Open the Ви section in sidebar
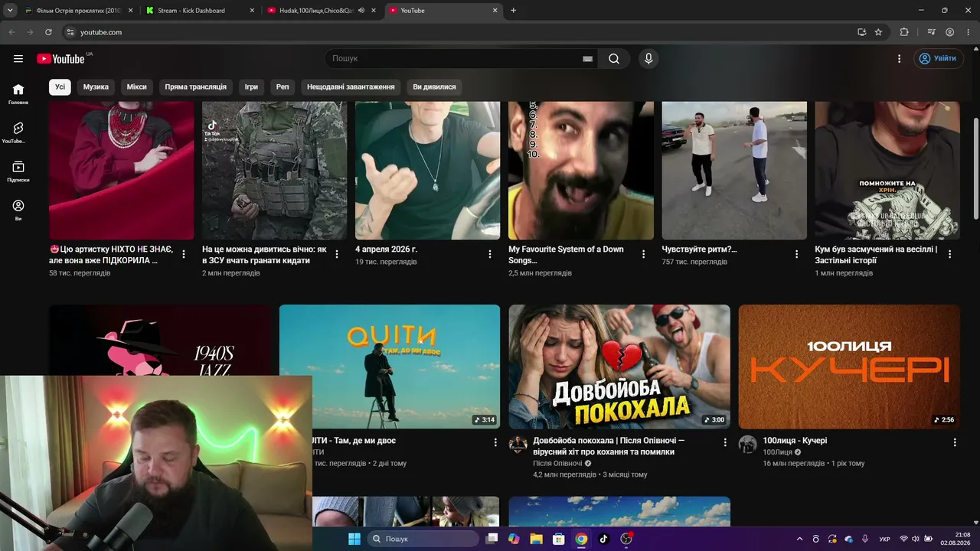 18,210
